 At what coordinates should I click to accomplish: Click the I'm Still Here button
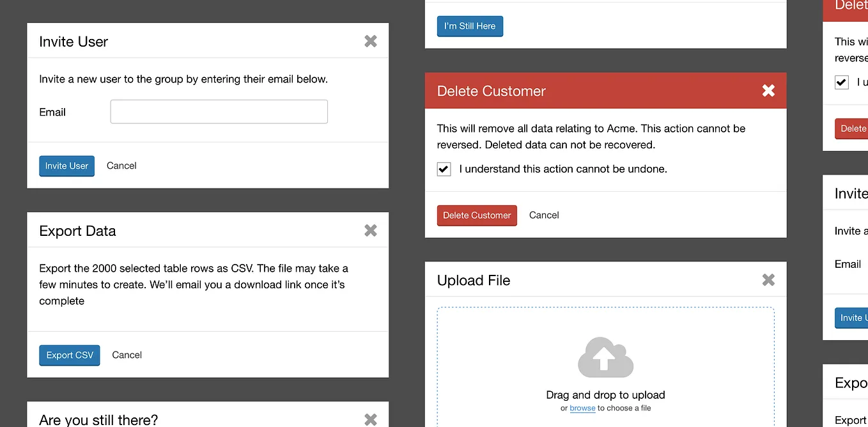pyautogui.click(x=470, y=26)
